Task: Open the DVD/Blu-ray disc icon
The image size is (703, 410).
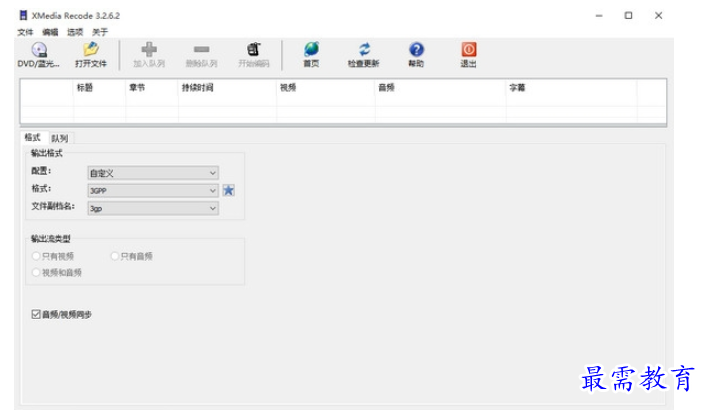Action: point(39,50)
